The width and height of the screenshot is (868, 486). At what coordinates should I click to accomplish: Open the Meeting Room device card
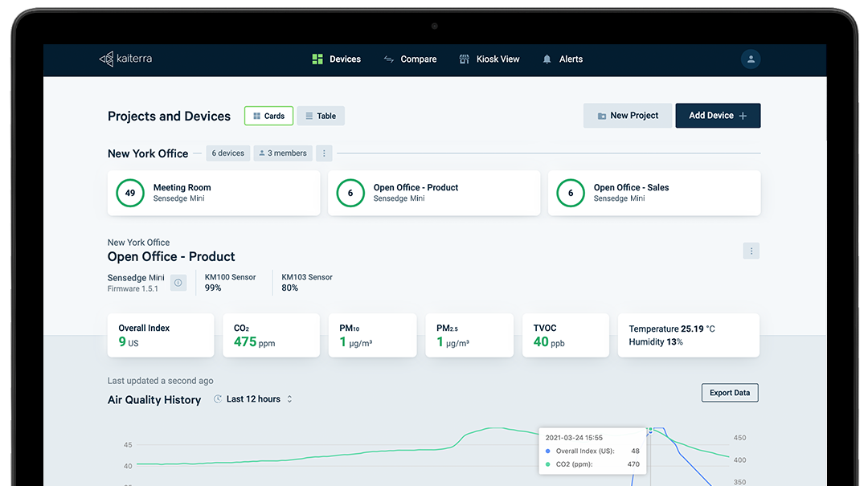click(x=214, y=193)
